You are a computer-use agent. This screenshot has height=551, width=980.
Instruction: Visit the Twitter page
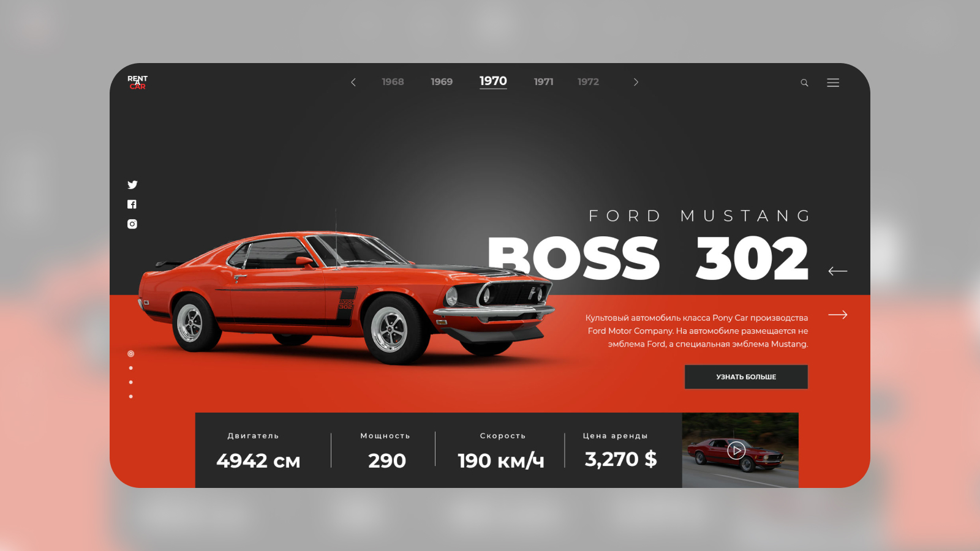point(132,185)
